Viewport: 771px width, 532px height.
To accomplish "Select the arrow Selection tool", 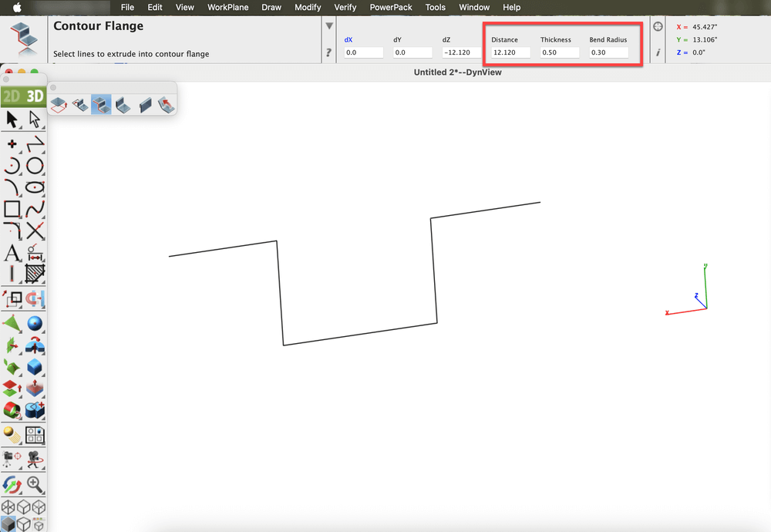I will click(12, 120).
